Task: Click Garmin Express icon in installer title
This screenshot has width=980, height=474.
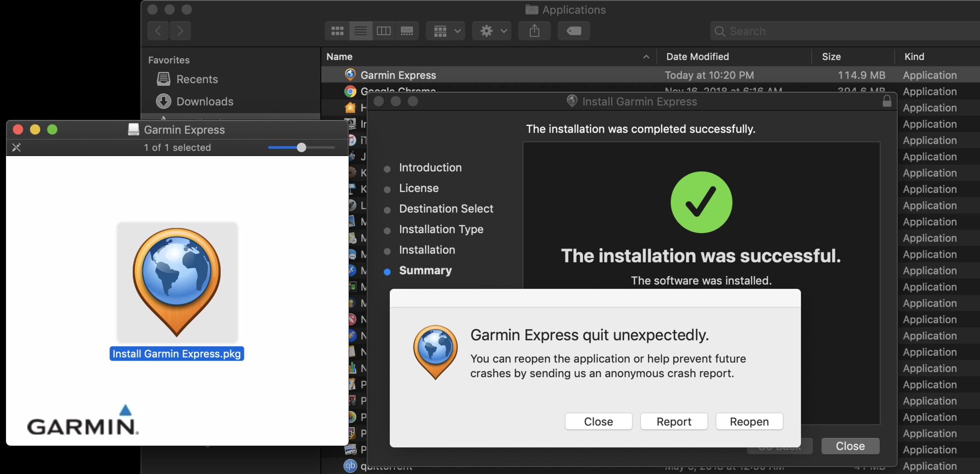Action: pyautogui.click(x=572, y=101)
